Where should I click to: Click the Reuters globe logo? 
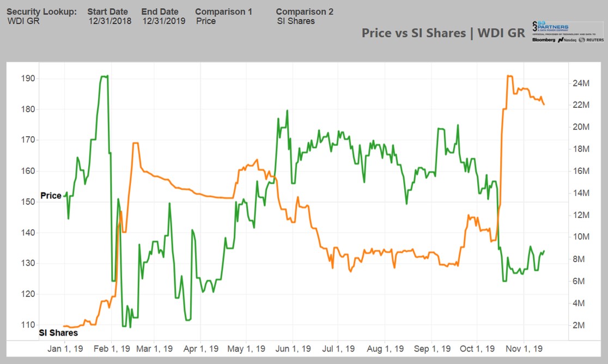click(581, 40)
